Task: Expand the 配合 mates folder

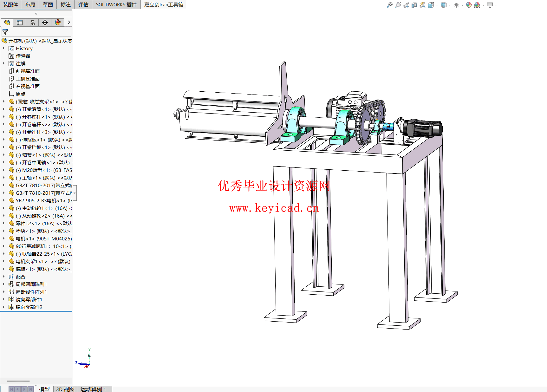Action: point(4,277)
